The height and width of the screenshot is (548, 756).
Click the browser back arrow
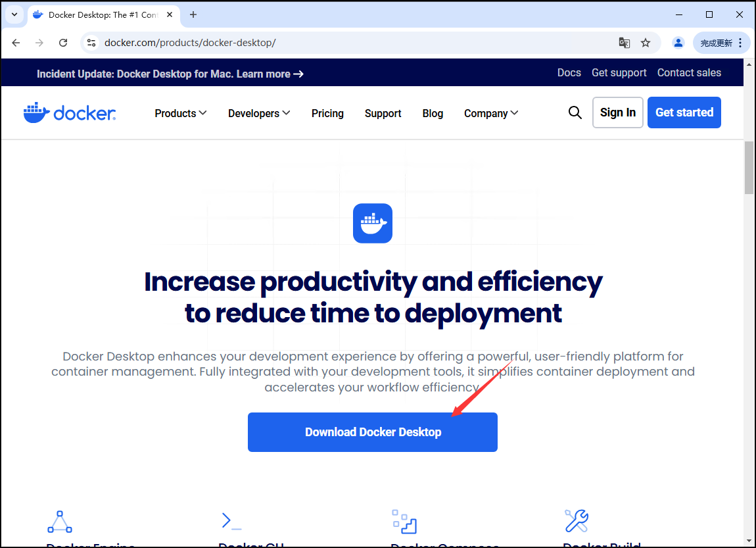pyautogui.click(x=16, y=43)
